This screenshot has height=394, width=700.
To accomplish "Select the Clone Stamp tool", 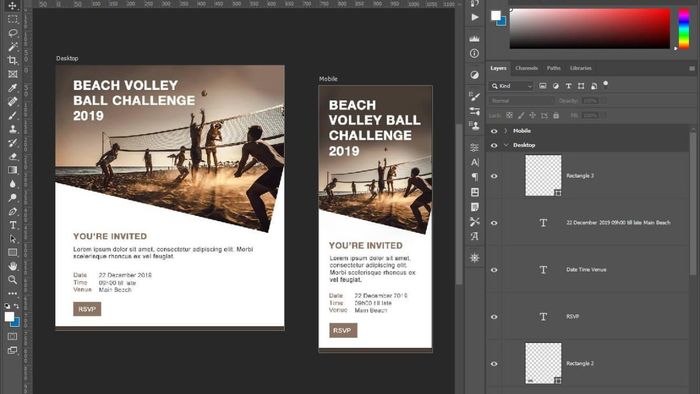I will coord(12,129).
